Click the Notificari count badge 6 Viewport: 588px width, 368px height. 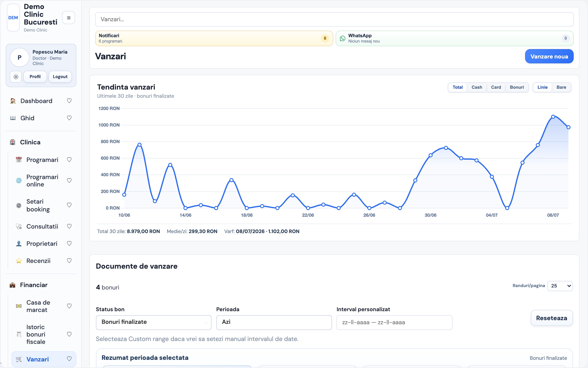325,38
